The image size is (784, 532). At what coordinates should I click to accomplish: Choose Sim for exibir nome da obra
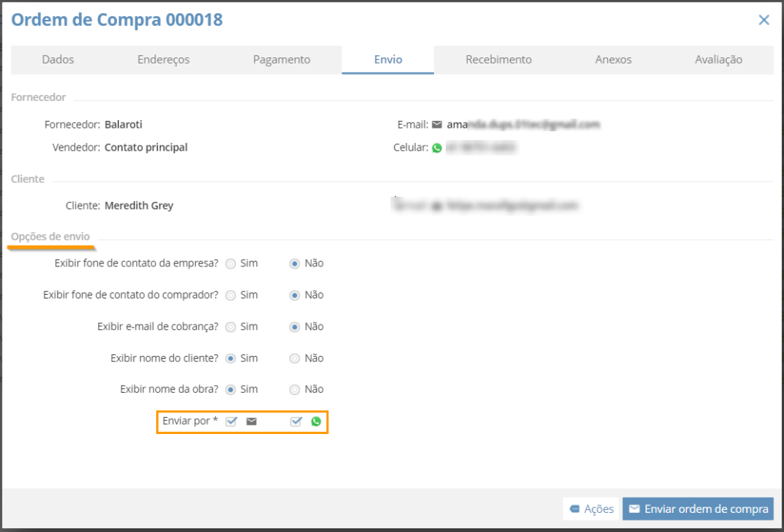coord(230,390)
